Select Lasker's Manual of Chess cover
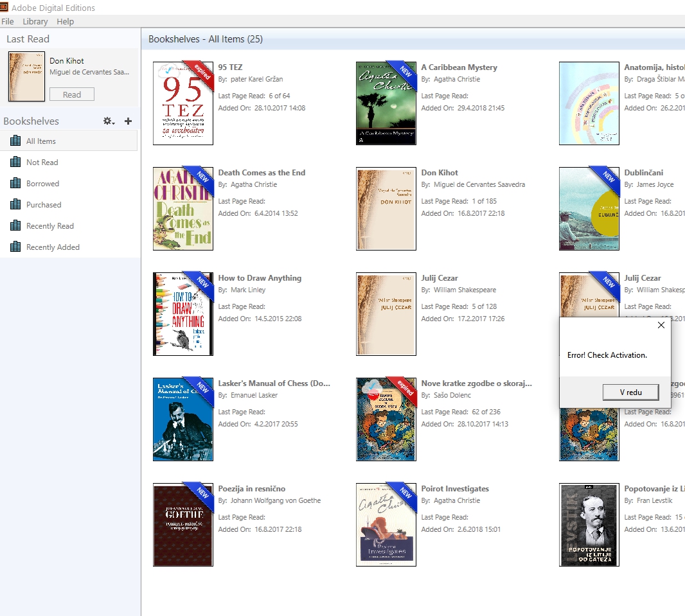685x616 pixels. [183, 419]
